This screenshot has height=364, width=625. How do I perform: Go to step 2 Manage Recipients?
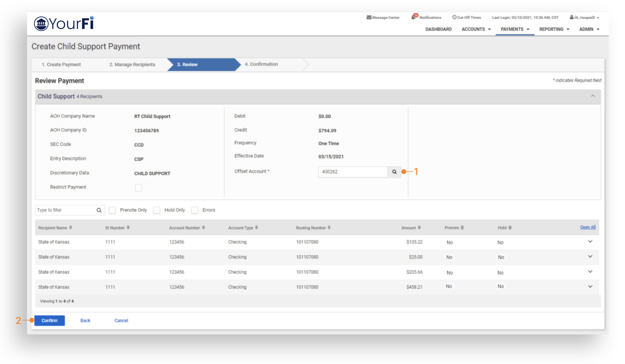pyautogui.click(x=132, y=64)
